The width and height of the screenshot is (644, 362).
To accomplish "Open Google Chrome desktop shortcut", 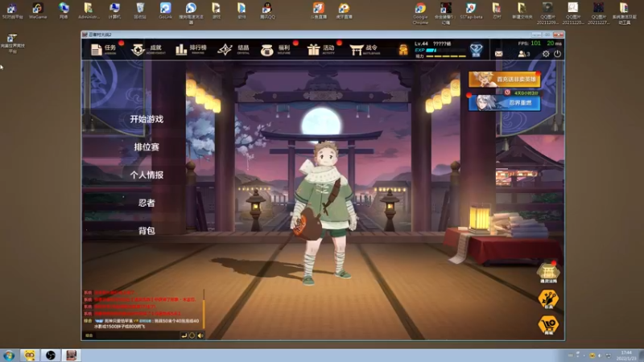I will (x=420, y=13).
